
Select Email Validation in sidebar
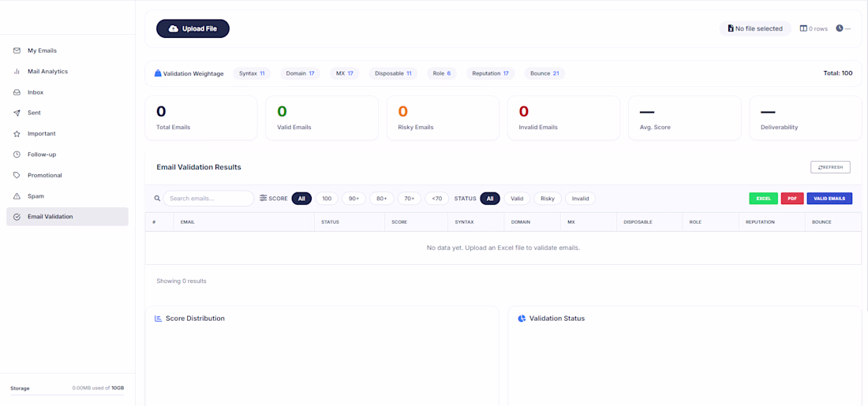click(68, 217)
